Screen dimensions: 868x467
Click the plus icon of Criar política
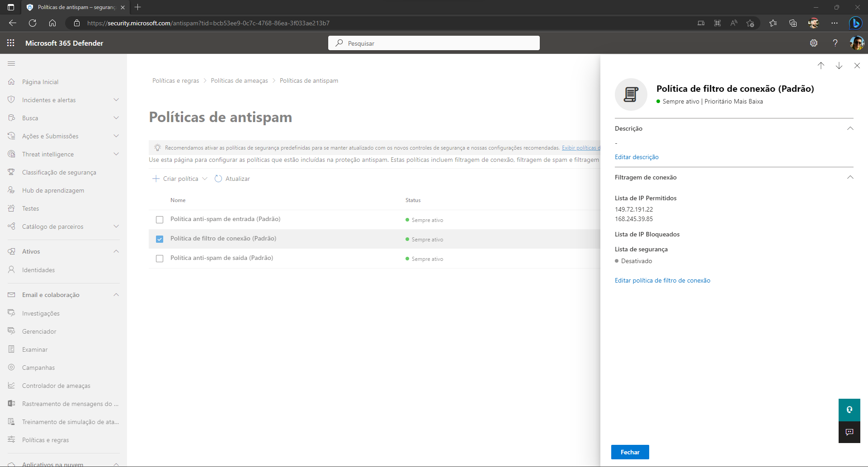click(156, 179)
